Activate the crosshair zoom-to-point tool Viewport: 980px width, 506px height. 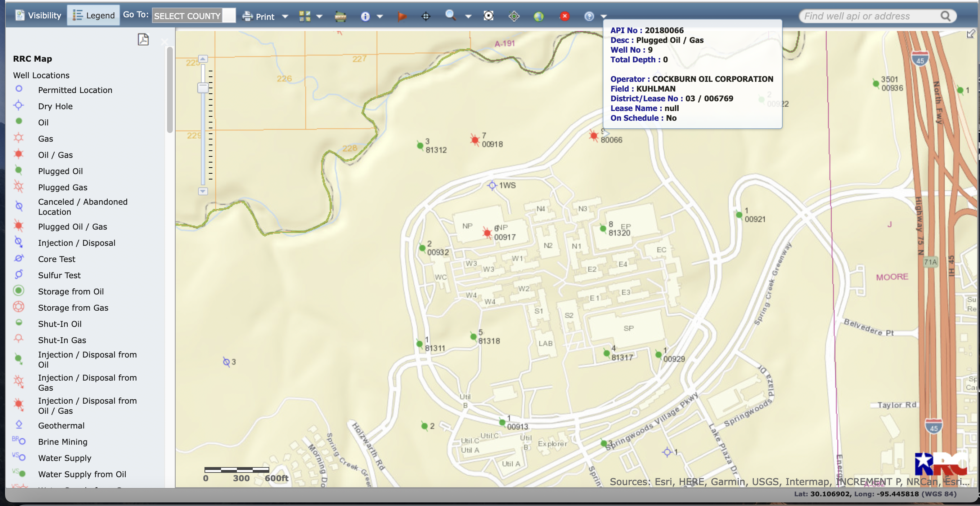[426, 16]
